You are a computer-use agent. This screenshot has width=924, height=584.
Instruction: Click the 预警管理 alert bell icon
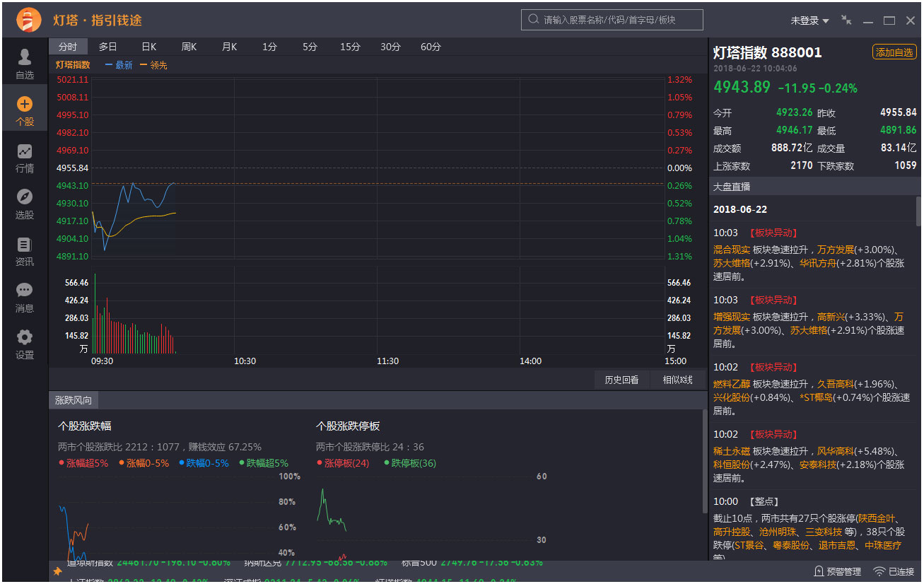pyautogui.click(x=819, y=571)
